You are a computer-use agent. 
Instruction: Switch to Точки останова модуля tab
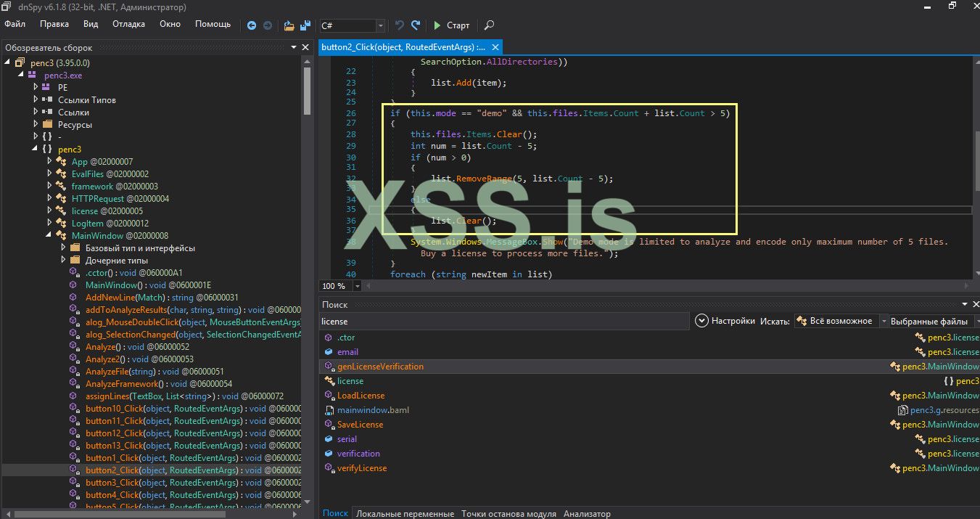pyautogui.click(x=508, y=513)
